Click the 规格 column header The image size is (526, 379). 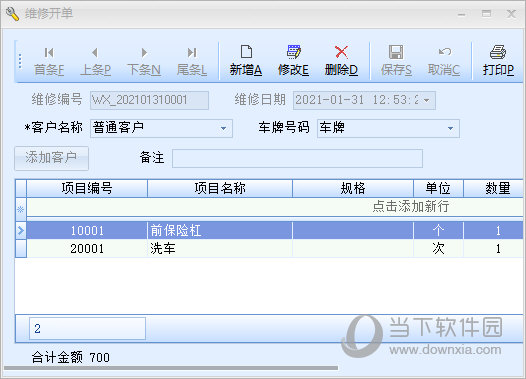(353, 188)
